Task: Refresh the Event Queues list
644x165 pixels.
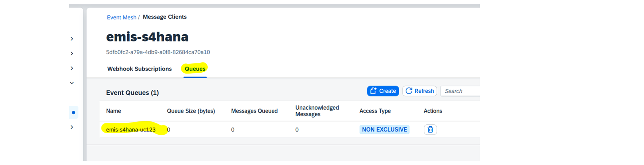Action: click(420, 91)
